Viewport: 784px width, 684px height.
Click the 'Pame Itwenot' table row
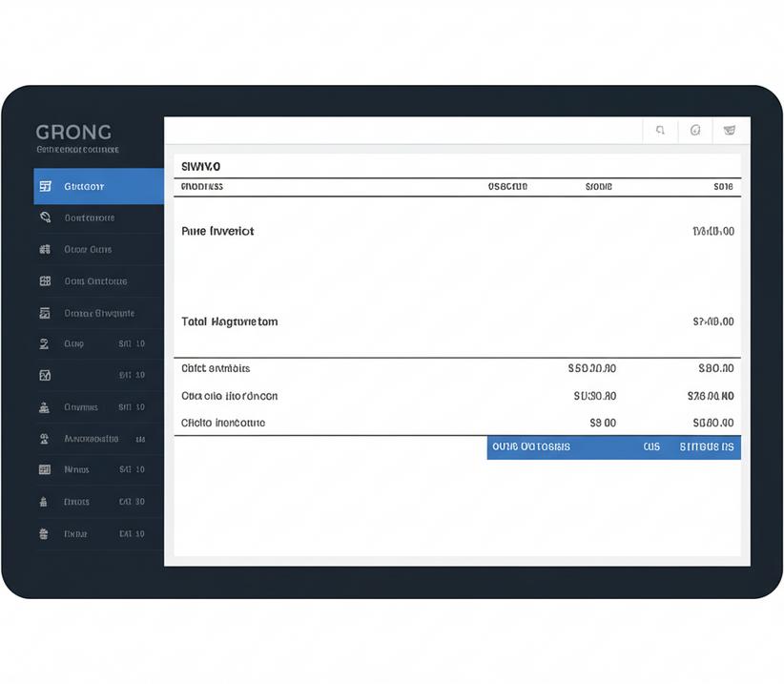(x=217, y=231)
